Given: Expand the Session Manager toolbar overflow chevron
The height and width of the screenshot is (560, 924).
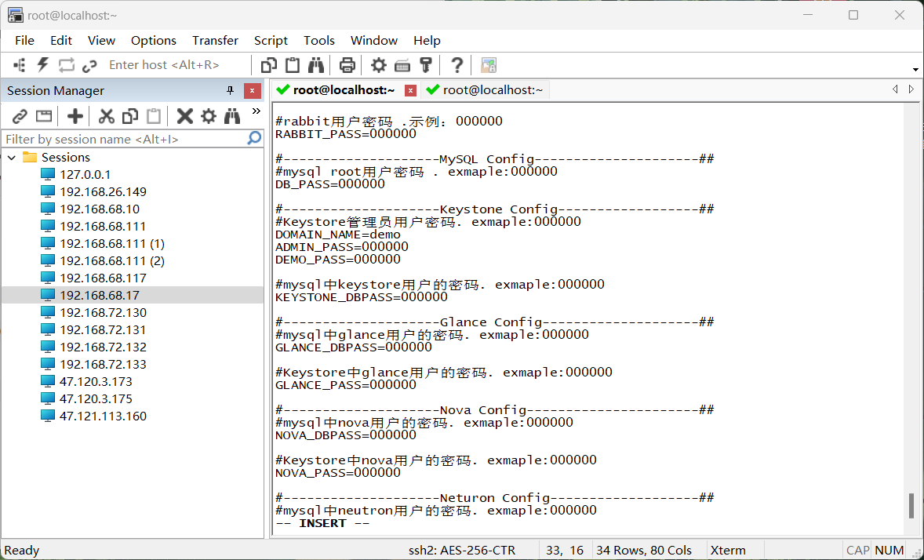Looking at the screenshot, I should pos(256,112).
